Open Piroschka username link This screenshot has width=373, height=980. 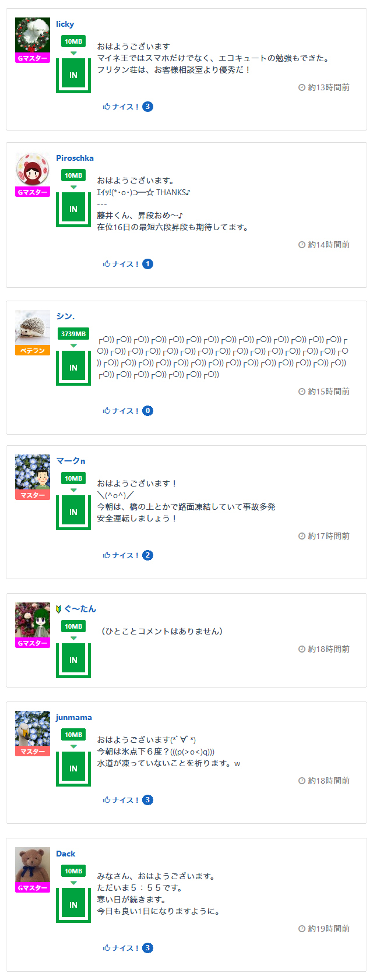[75, 158]
